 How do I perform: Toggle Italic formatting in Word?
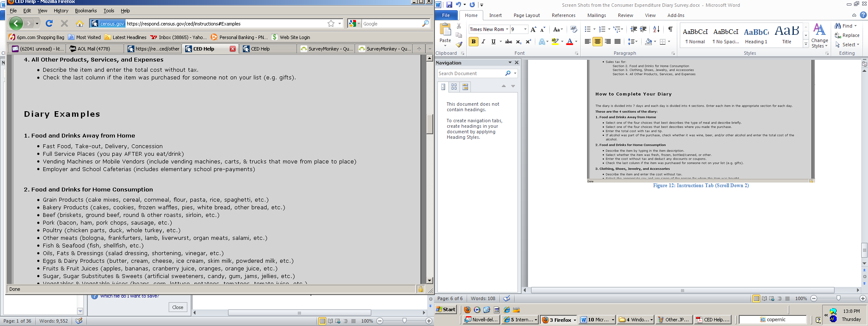[x=483, y=42]
